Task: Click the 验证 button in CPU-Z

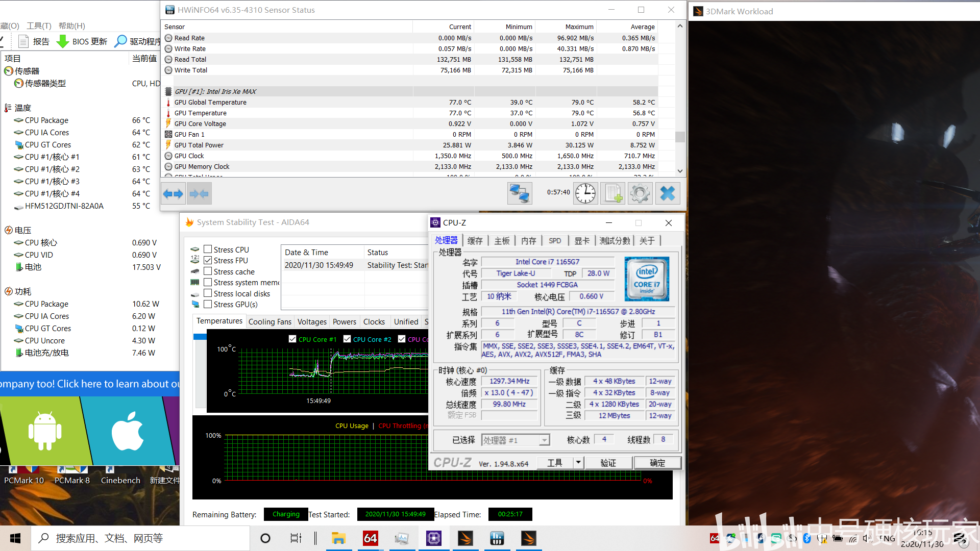Action: click(608, 463)
